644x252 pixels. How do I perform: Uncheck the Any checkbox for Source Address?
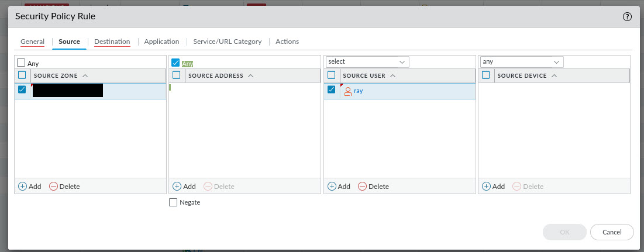pos(176,63)
